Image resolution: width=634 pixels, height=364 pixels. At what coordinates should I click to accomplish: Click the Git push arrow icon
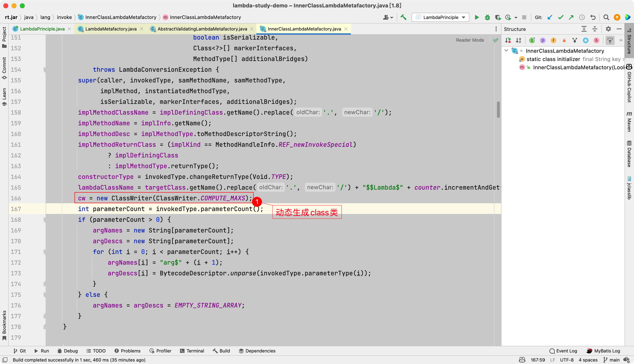pyautogui.click(x=571, y=17)
